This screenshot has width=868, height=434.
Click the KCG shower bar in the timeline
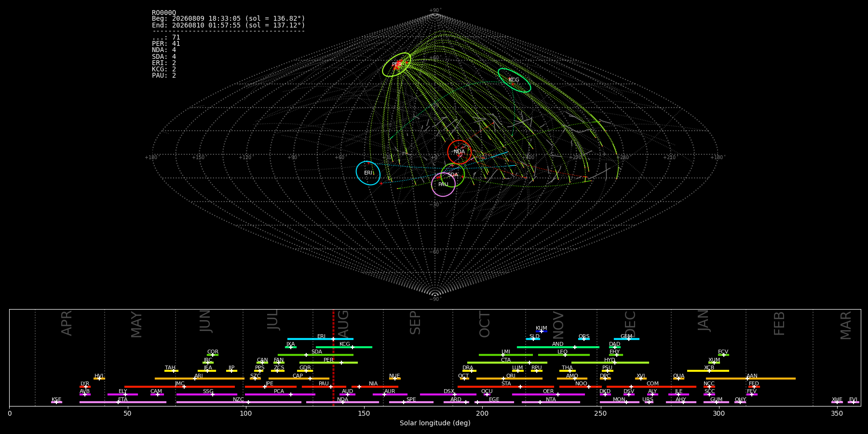[344, 347]
